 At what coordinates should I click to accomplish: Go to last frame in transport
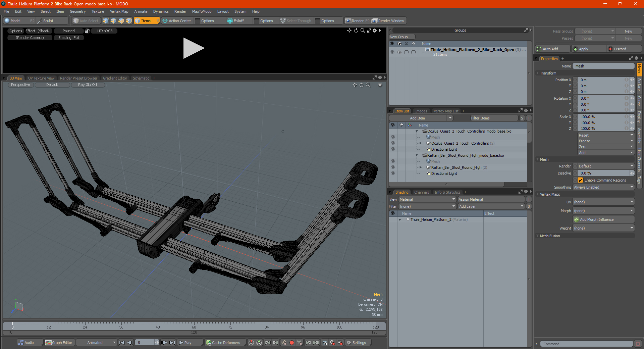(x=172, y=343)
